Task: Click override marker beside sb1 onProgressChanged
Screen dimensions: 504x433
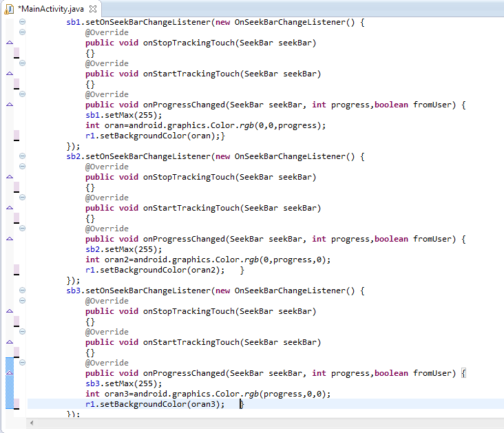Action: click(x=9, y=105)
